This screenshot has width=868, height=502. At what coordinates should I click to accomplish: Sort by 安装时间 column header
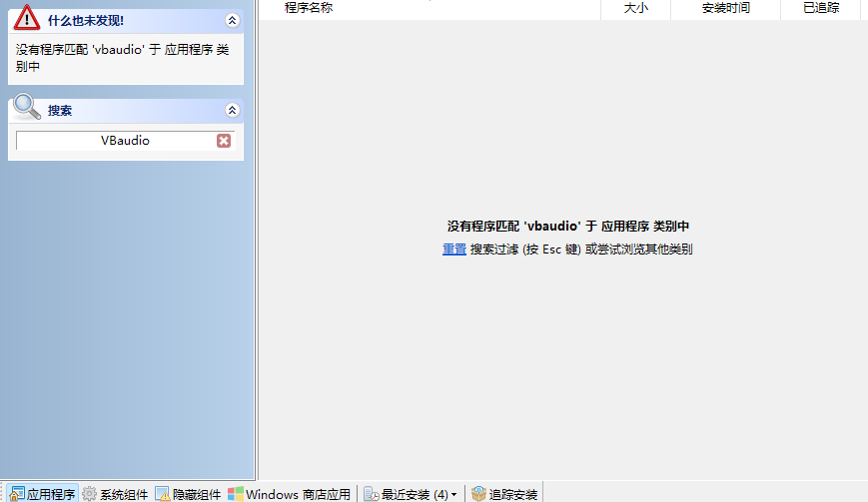tap(726, 8)
